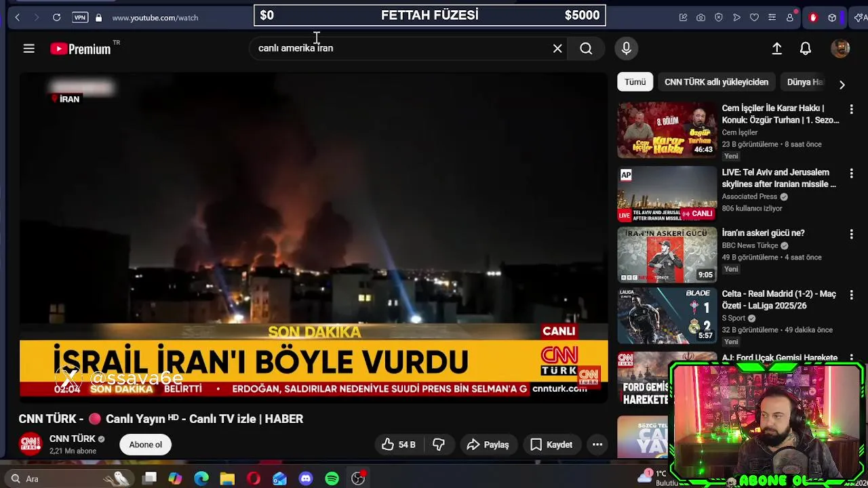
Task: Open CNN TÜRK channel name link
Action: click(73, 439)
